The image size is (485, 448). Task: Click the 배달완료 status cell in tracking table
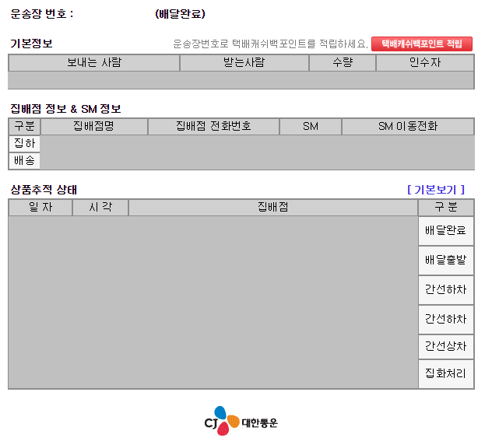(446, 231)
